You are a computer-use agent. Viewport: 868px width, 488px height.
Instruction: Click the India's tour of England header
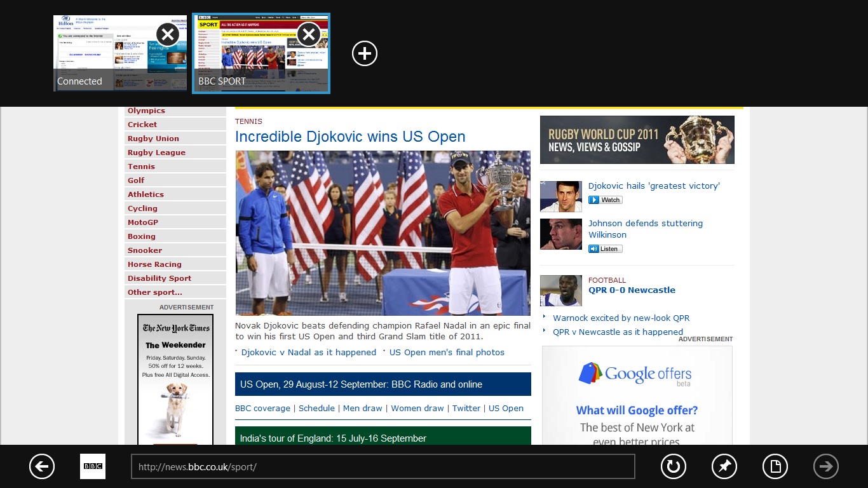point(383,436)
